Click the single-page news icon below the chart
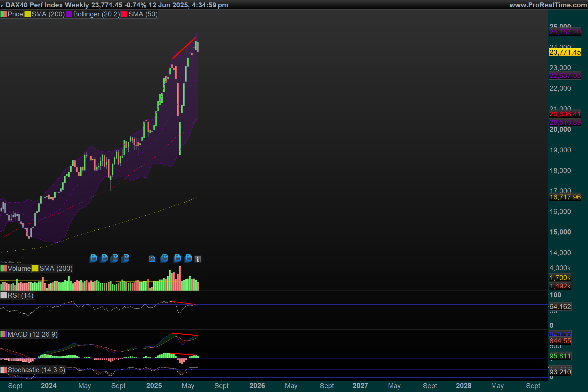This screenshot has height=392, width=588. (x=152, y=258)
